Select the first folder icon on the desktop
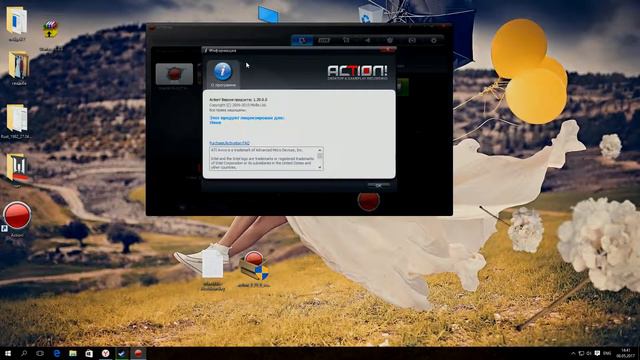Screen dimensions: 640x360 point(17,20)
